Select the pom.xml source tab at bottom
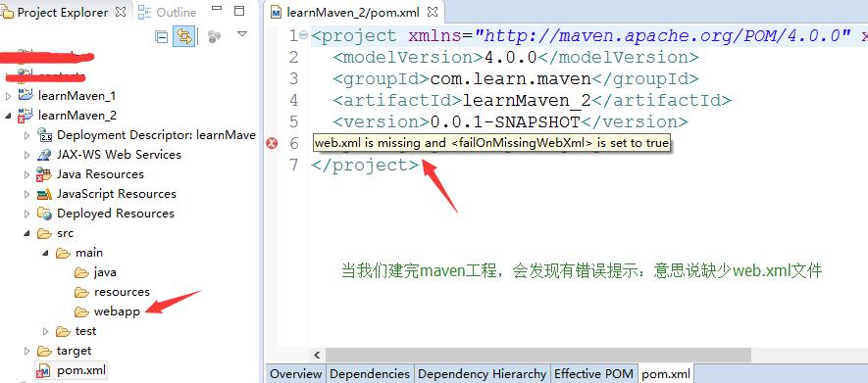This screenshot has width=868, height=383. point(666,373)
